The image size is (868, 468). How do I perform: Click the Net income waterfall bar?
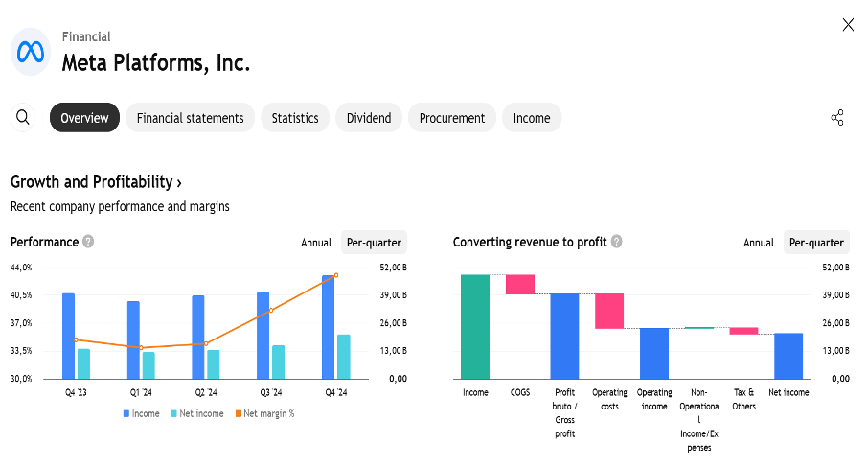[788, 356]
